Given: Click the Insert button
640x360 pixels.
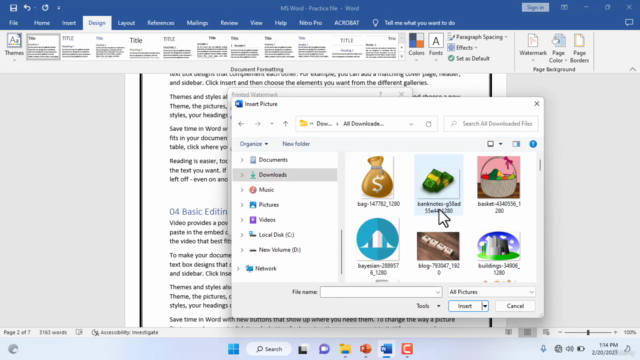Looking at the screenshot, I should tap(464, 306).
